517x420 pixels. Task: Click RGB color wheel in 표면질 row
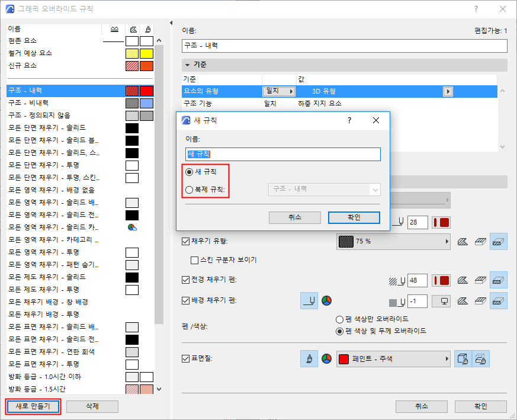(326, 358)
